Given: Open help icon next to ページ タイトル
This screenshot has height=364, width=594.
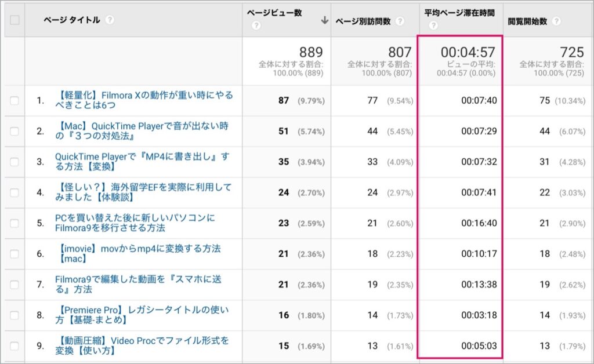Looking at the screenshot, I should click(110, 20).
